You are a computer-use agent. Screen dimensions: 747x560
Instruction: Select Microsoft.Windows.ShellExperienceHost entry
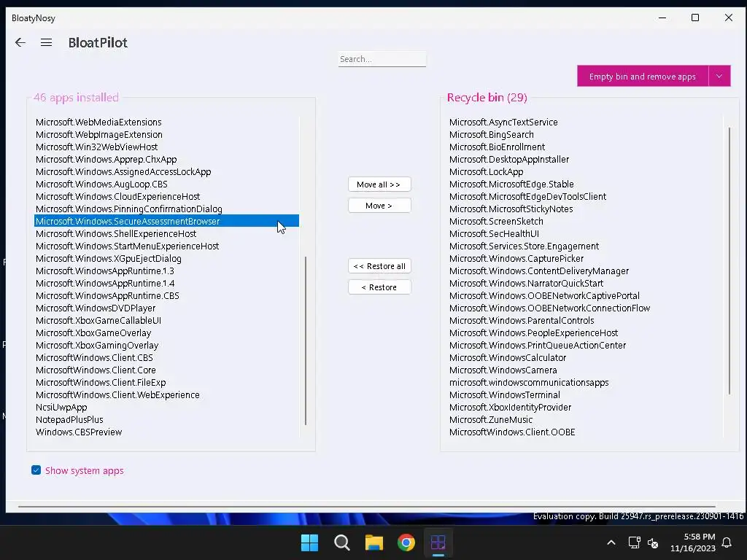tap(166, 233)
